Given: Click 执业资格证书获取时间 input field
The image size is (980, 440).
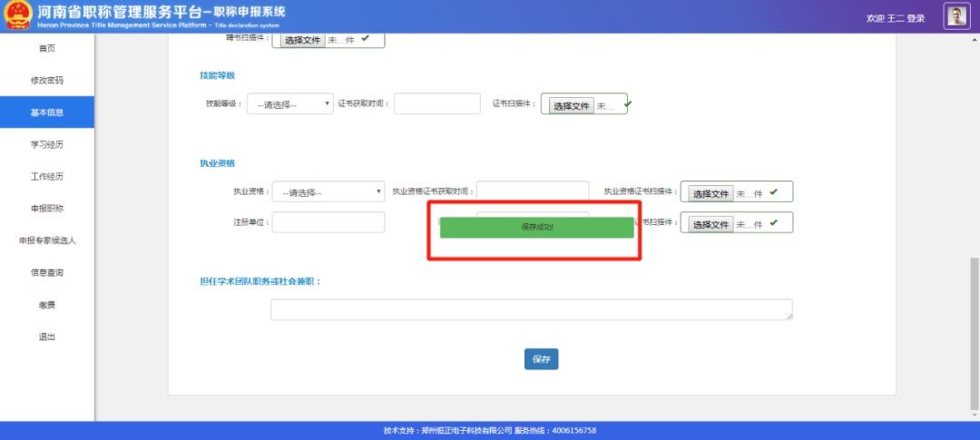Looking at the screenshot, I should pos(533,191).
